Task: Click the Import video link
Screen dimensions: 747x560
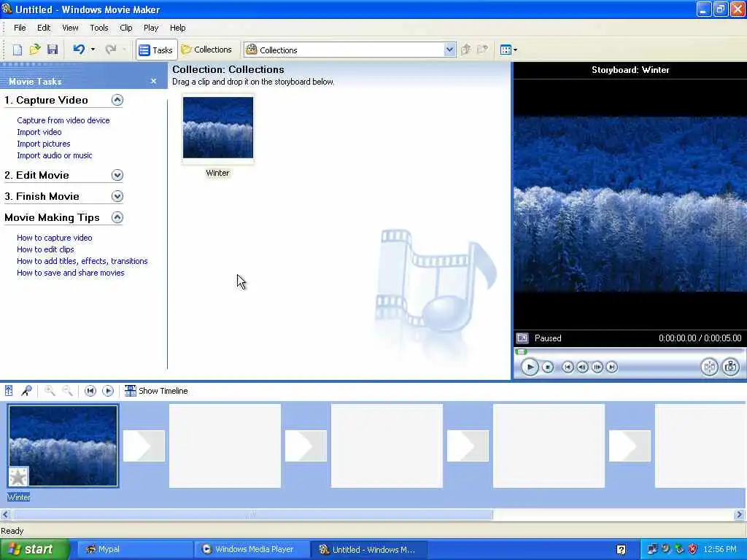Action: coord(39,132)
